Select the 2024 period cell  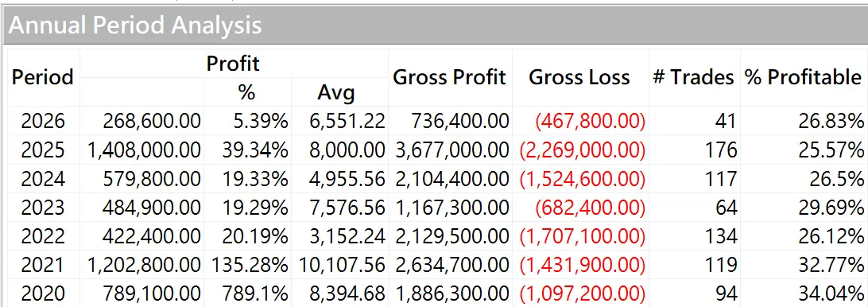click(43, 179)
